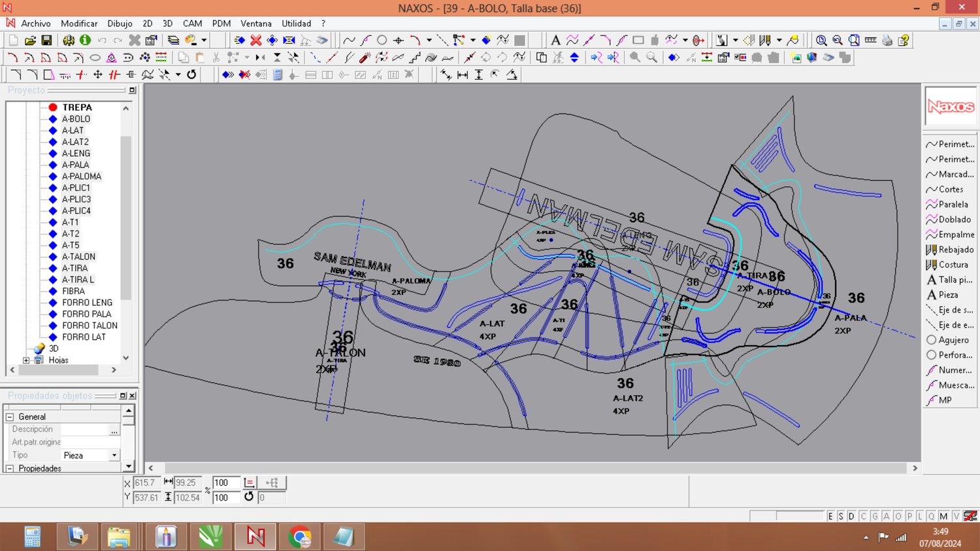
Task: Click the staircase steps icon
Action: [414, 58]
